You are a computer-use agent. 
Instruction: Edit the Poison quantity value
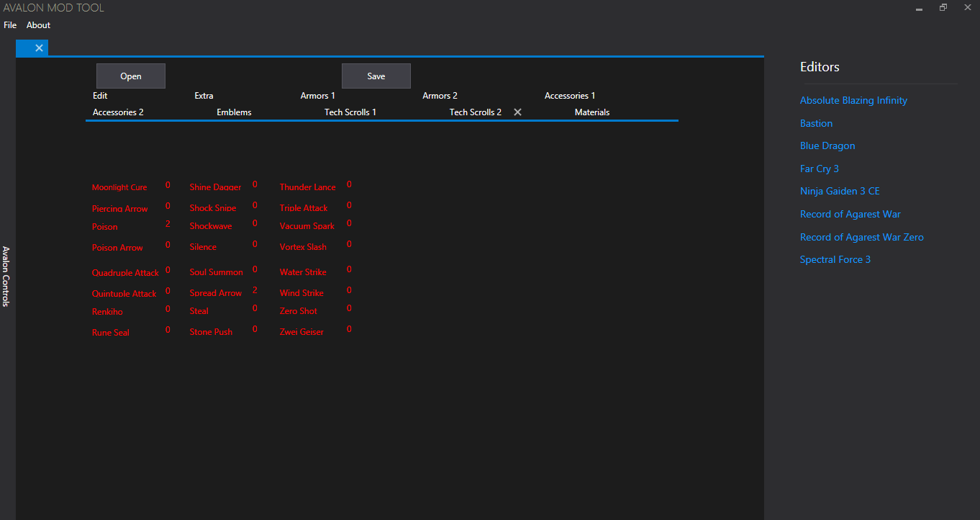pyautogui.click(x=168, y=225)
